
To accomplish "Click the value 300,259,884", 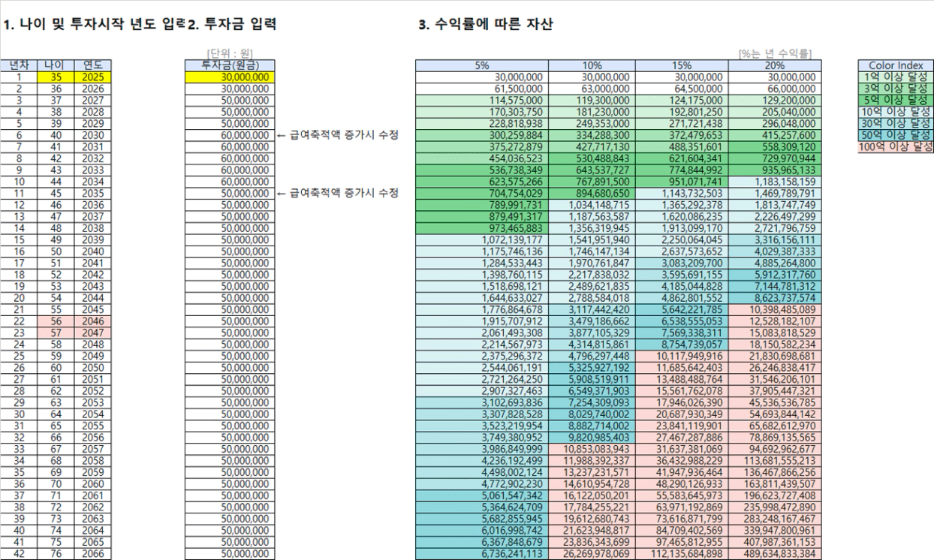I will [x=482, y=135].
